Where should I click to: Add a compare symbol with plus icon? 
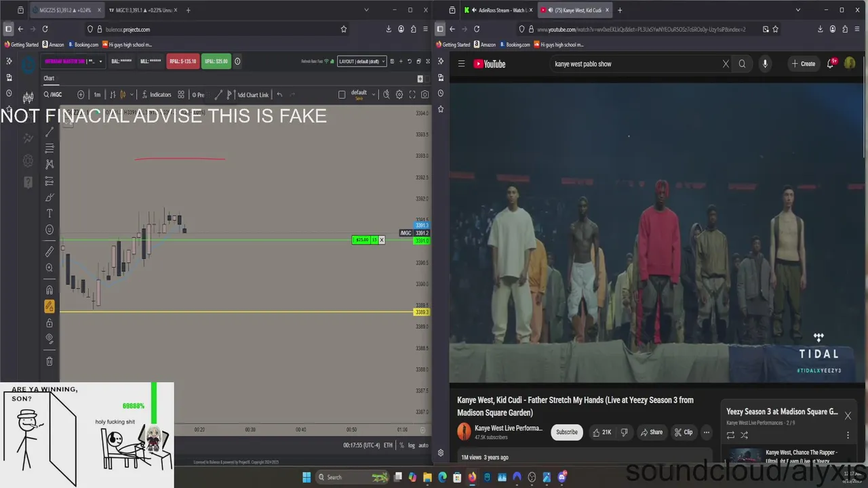81,95
